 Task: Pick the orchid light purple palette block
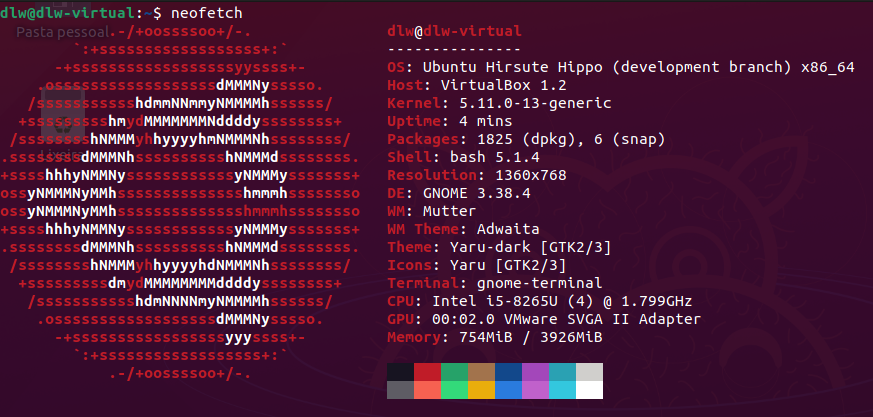536,390
